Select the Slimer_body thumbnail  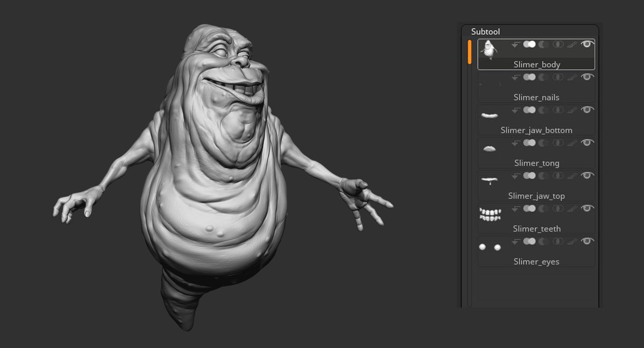(x=489, y=50)
